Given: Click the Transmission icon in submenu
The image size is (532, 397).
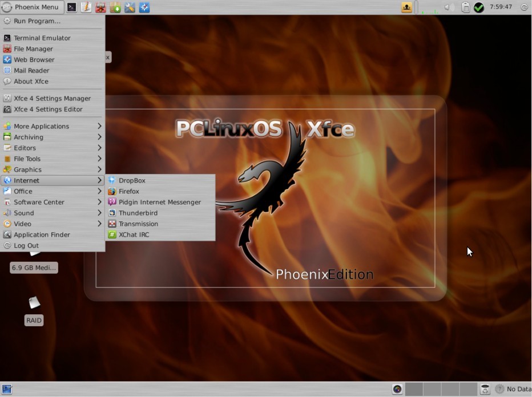Looking at the screenshot, I should click(112, 224).
